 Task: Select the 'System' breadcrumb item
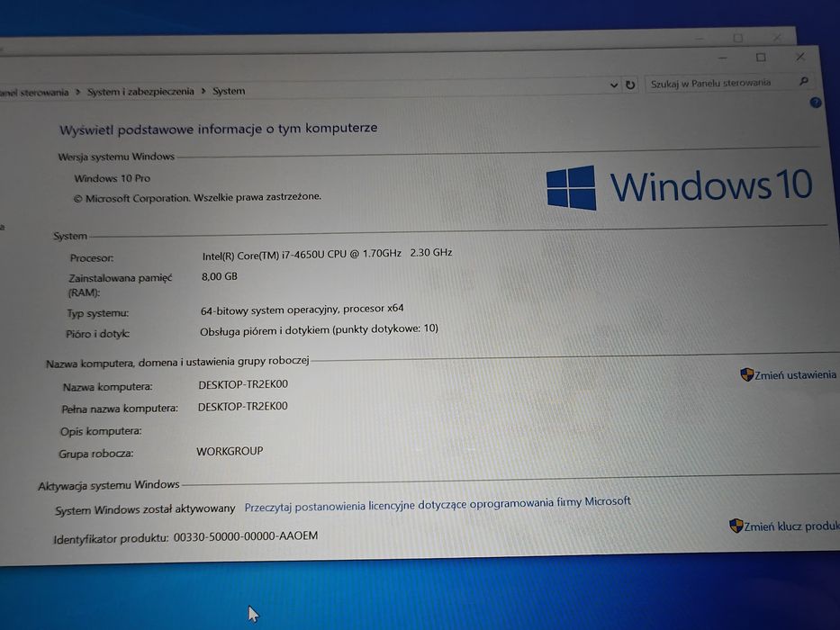[x=229, y=91]
